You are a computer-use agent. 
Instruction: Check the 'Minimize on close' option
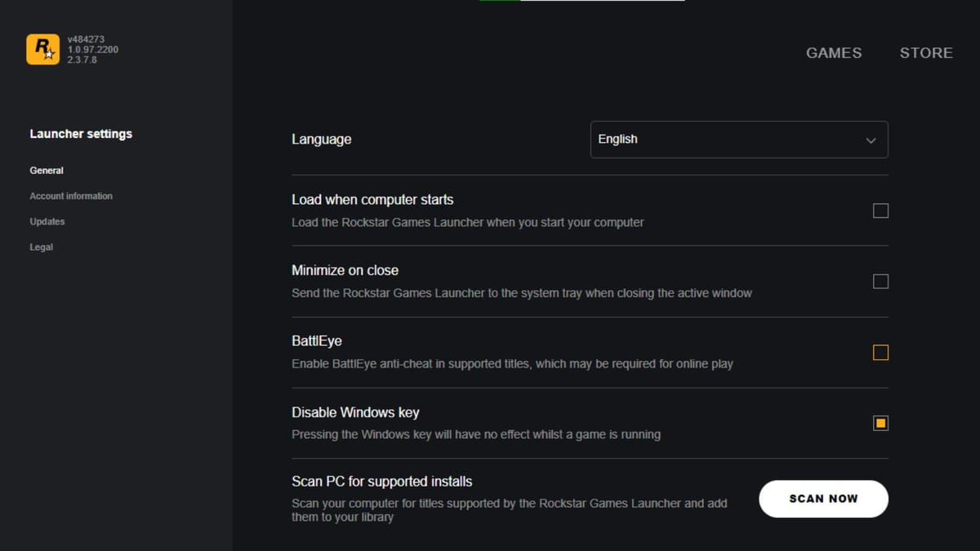coord(880,281)
